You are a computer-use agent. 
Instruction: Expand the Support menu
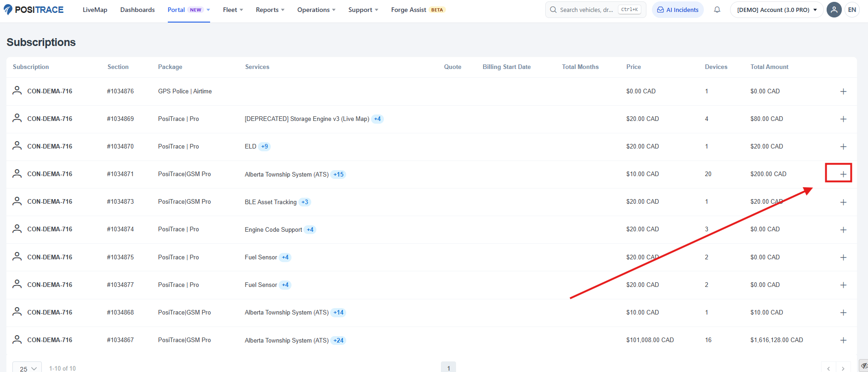[x=363, y=10]
